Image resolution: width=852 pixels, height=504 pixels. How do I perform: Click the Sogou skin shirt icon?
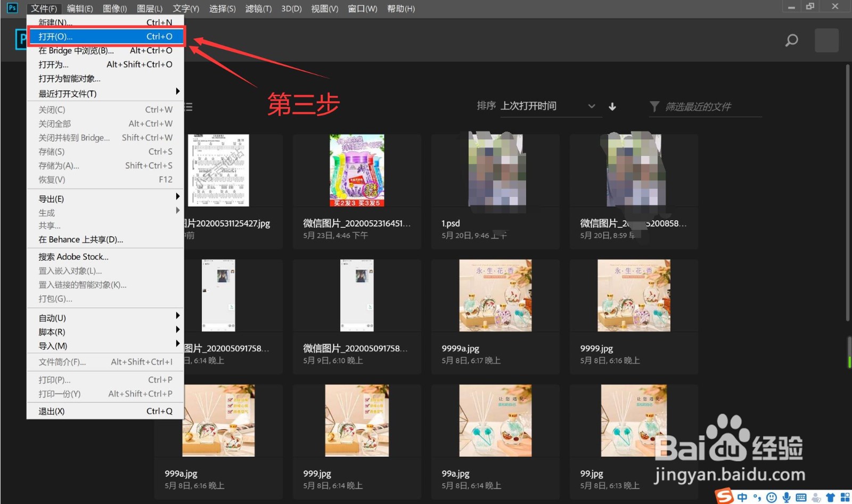point(831,497)
